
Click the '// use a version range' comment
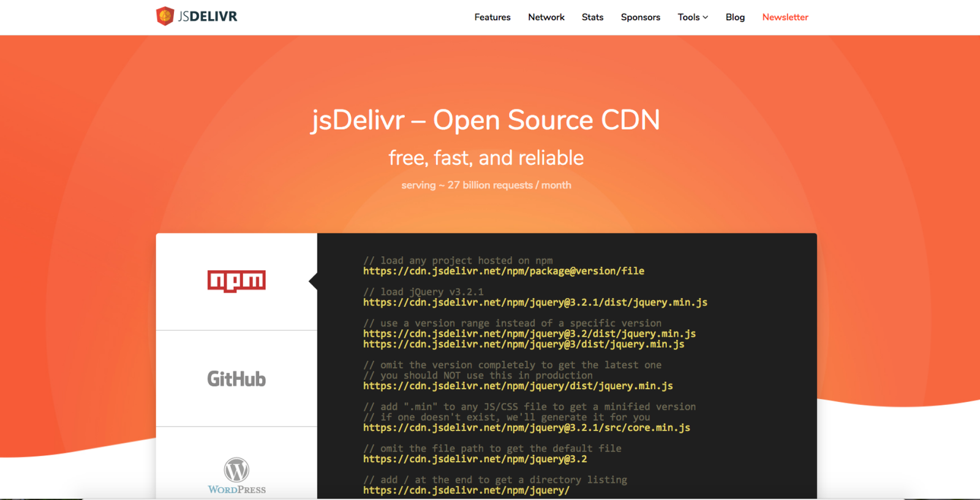coord(513,323)
